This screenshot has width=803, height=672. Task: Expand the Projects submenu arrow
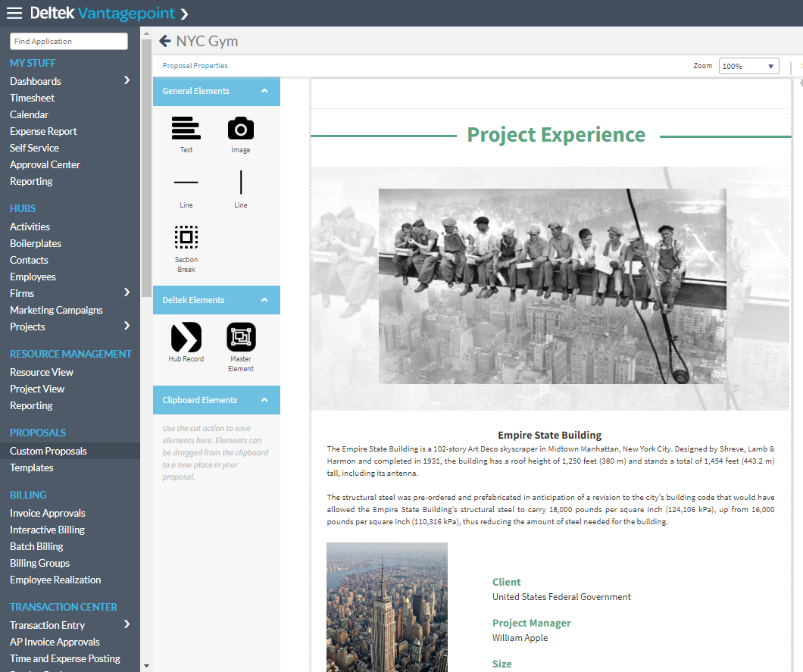coord(127,326)
